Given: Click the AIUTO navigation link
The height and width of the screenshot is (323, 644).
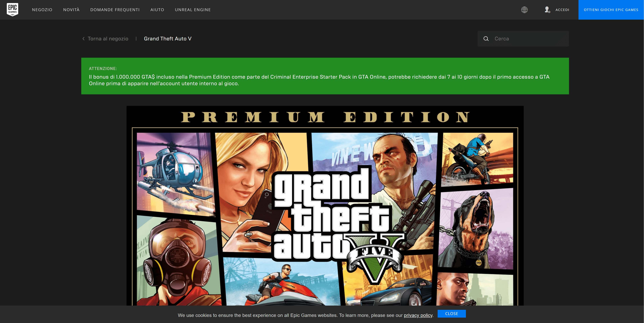Looking at the screenshot, I should 157,9.
